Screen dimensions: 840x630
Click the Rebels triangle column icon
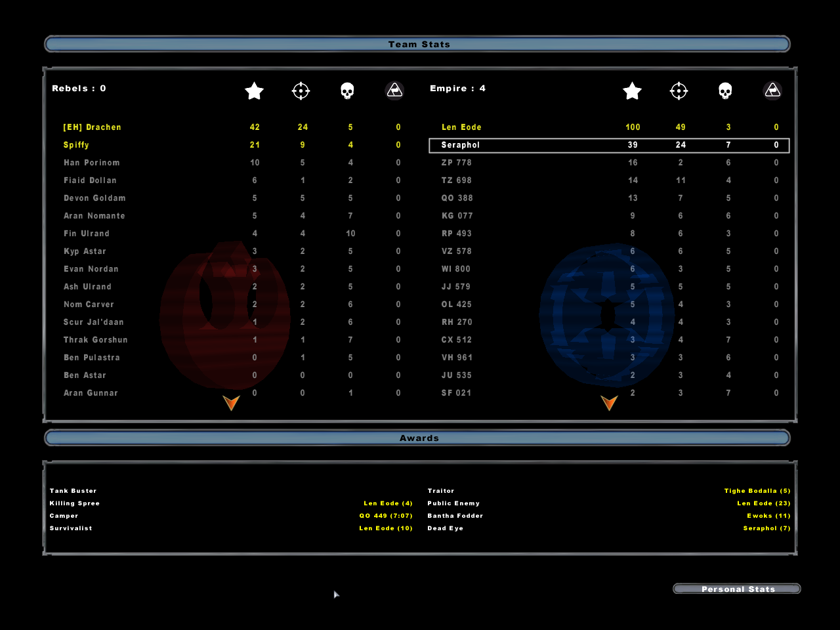tap(394, 91)
